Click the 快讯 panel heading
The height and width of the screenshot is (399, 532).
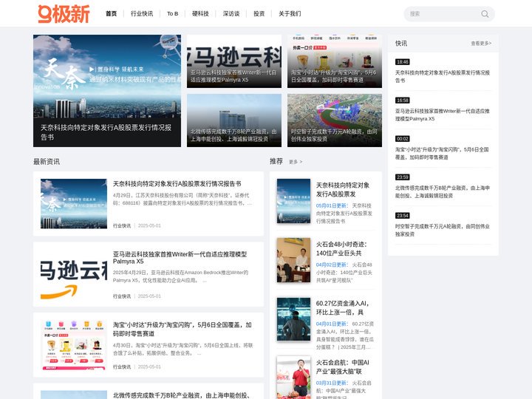(401, 43)
